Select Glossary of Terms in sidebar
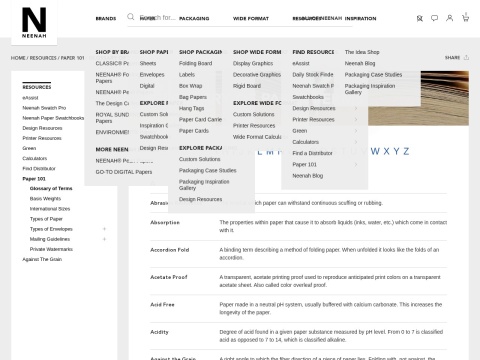 tap(51, 188)
